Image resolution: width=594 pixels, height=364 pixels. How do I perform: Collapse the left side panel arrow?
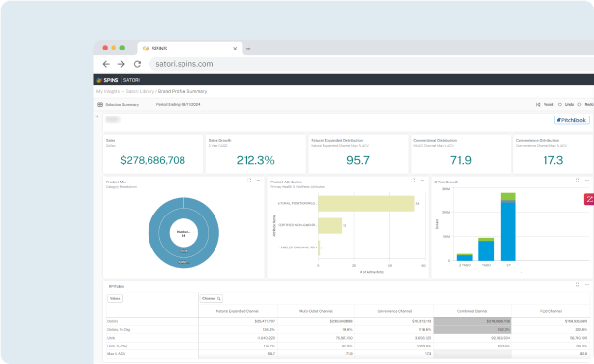96,116
